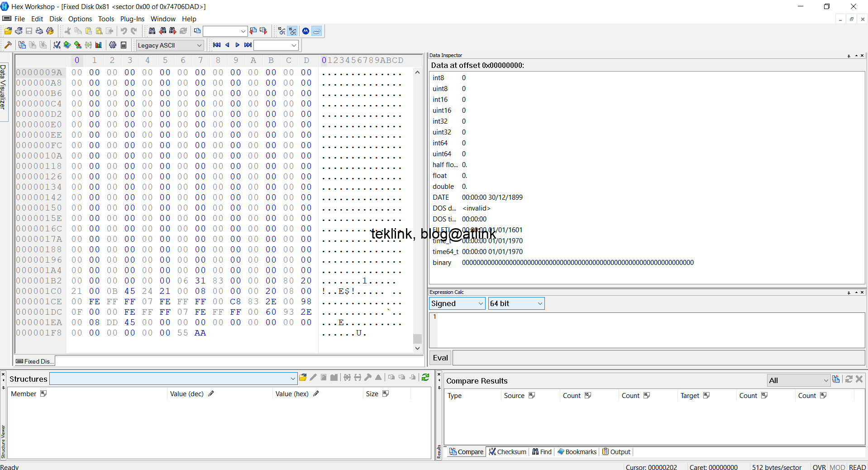The image size is (868, 470).
Task: Open the Disk menu
Action: pyautogui.click(x=56, y=19)
